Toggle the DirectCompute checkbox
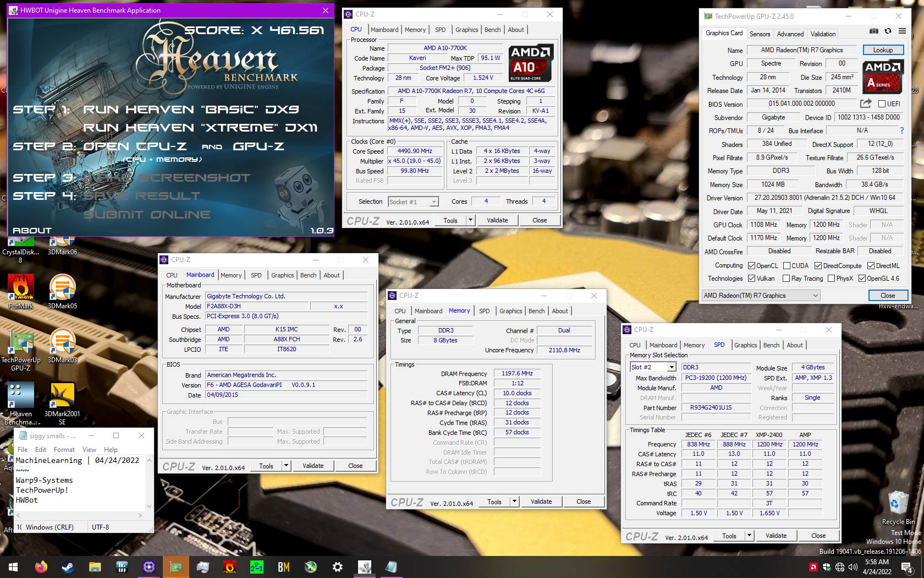 818,266
